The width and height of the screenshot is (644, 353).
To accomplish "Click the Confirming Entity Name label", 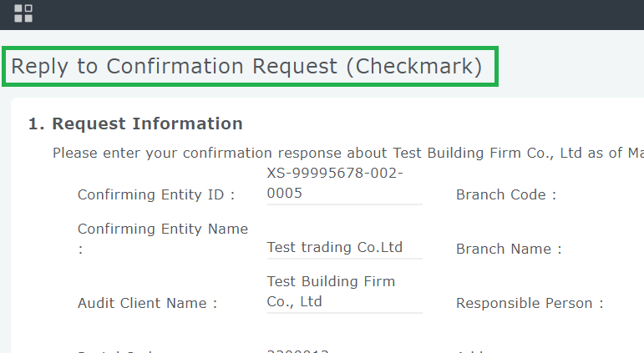I will 163,229.
